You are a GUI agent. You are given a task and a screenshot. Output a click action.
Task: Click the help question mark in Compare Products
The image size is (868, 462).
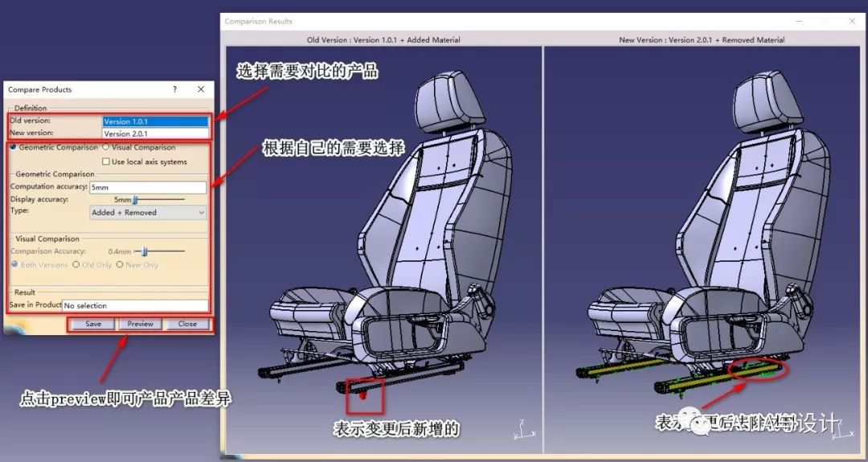(x=175, y=89)
